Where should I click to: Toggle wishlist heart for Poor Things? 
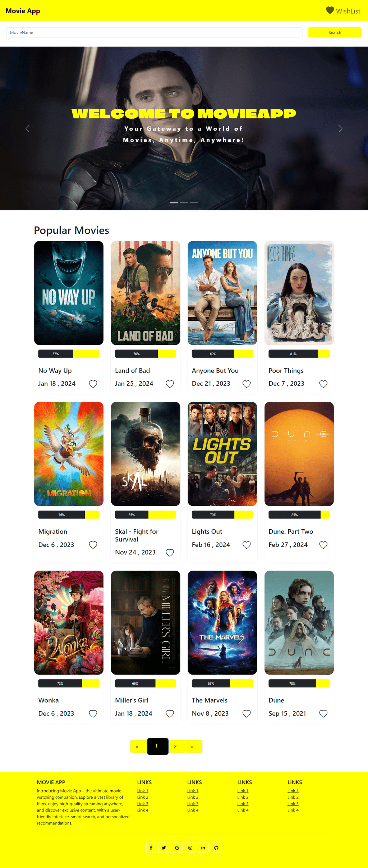323,384
